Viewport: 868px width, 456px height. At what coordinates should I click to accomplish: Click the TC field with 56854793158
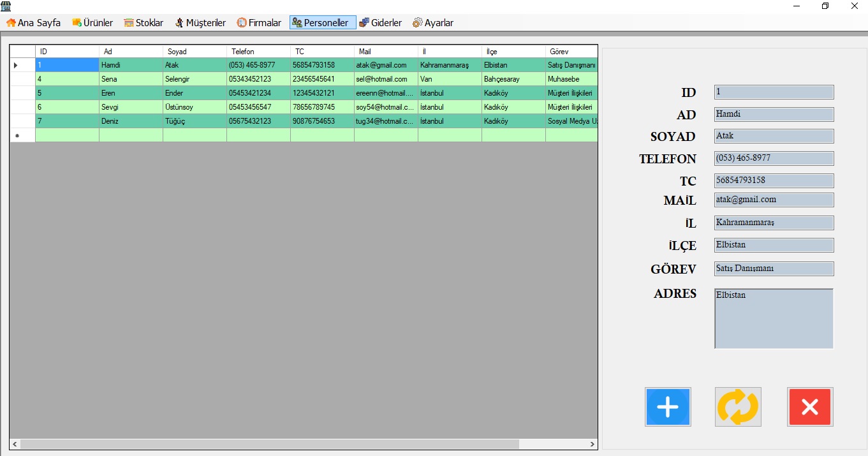pyautogui.click(x=774, y=180)
